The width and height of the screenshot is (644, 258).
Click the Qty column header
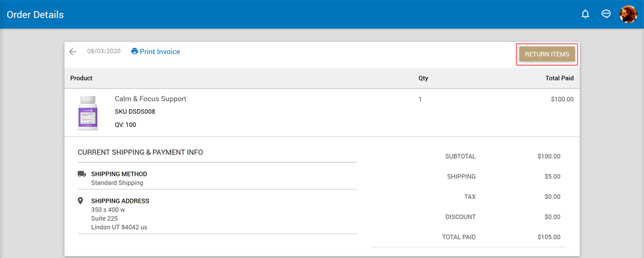423,78
